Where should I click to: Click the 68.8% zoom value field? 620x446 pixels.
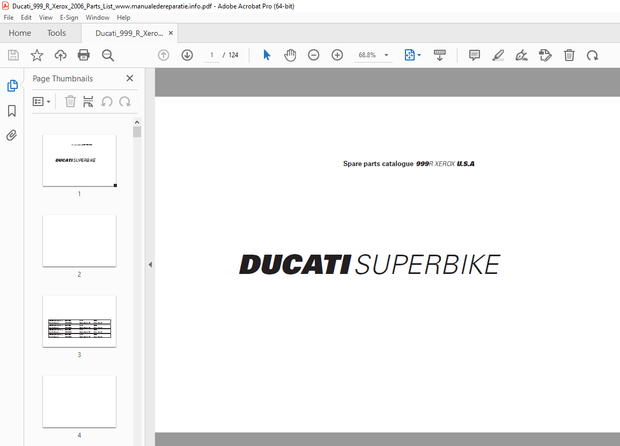[x=367, y=55]
